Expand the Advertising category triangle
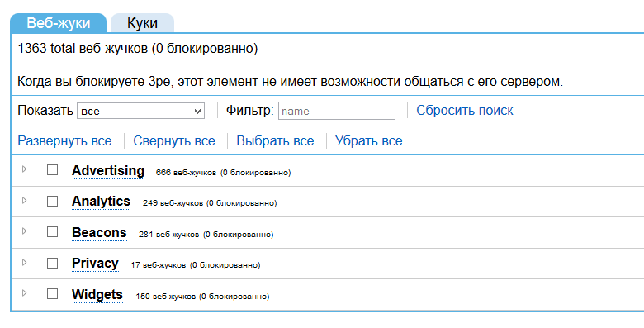The image size is (644, 328). pos(24,169)
